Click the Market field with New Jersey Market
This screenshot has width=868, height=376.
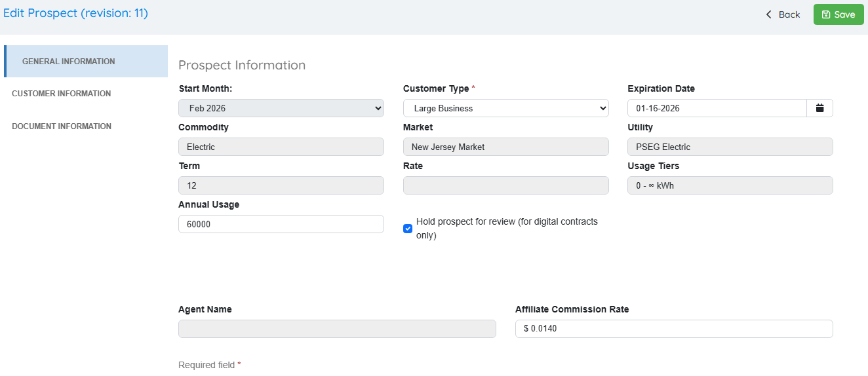point(505,147)
